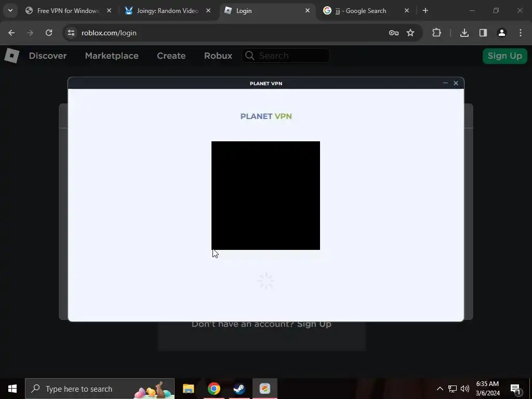The height and width of the screenshot is (399, 532).
Task: Click the black image in Planet VPN window
Action: point(265,195)
